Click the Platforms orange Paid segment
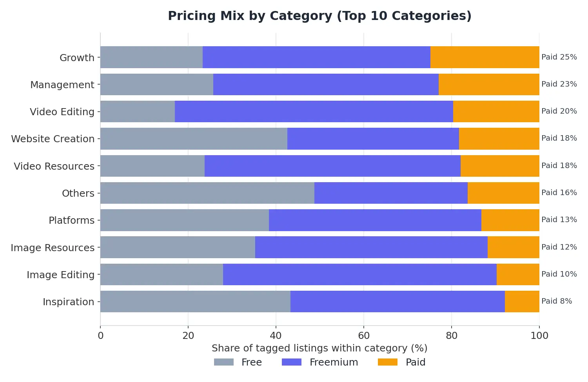The image size is (588, 382). pyautogui.click(x=510, y=220)
